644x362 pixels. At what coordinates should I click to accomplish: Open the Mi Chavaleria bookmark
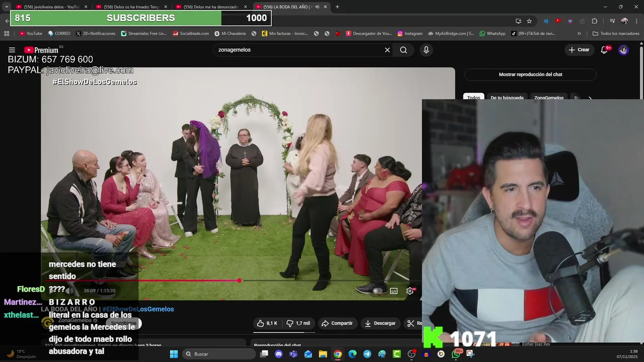coord(230,34)
